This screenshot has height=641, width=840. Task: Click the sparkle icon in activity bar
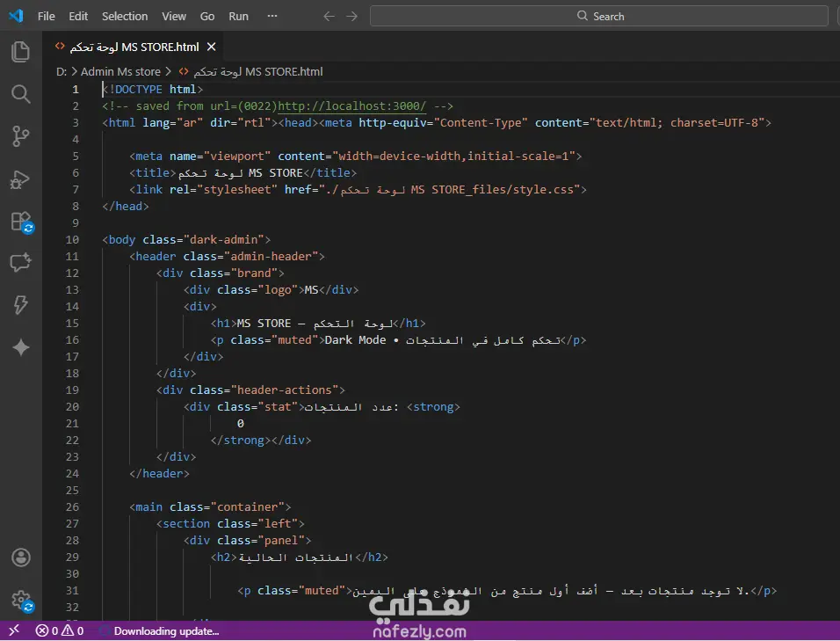pos(20,348)
